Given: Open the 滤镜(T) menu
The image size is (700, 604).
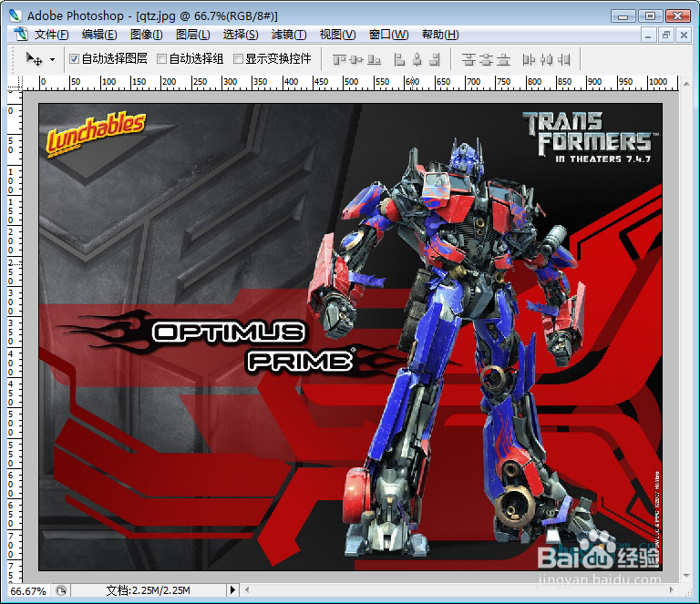Looking at the screenshot, I should click(289, 35).
